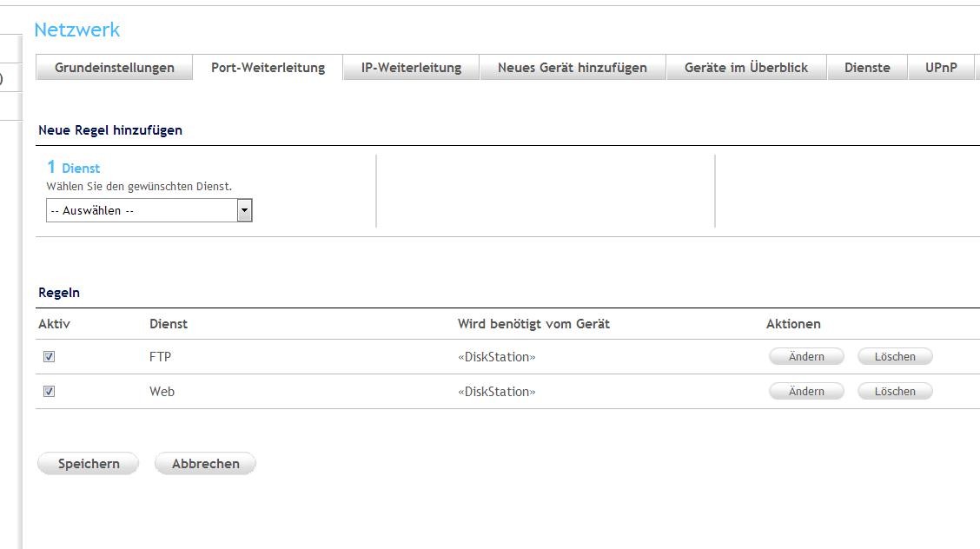Click the Netzwerk page heading
Screen dimensions: 980x549
click(77, 30)
